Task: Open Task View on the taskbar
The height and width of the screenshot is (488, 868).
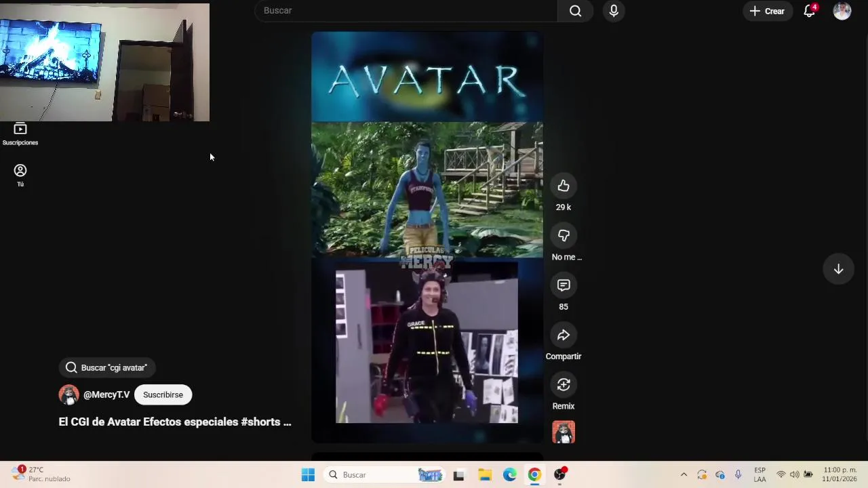Action: coord(458,475)
